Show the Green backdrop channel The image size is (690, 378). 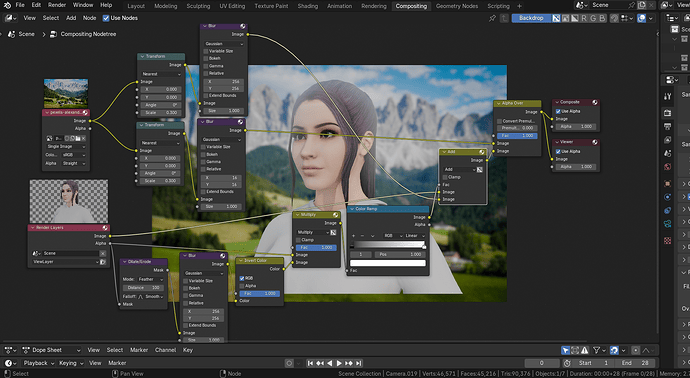click(x=593, y=18)
